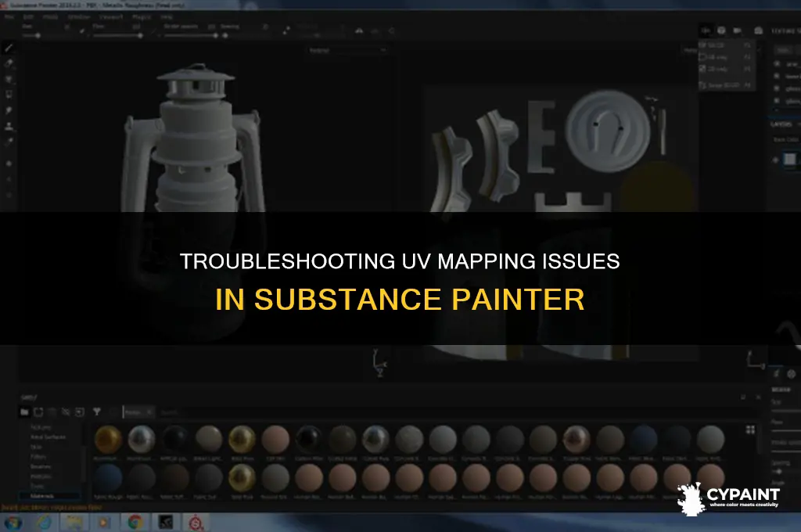Select the Polygon Fill tool
This screenshot has width=801, height=532.
(x=9, y=95)
